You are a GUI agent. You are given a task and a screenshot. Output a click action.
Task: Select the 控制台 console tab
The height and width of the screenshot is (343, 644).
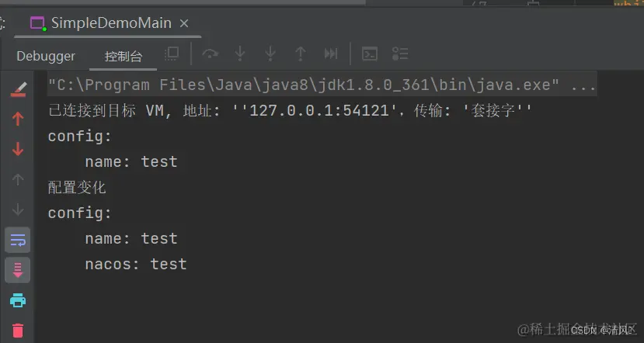pos(124,56)
